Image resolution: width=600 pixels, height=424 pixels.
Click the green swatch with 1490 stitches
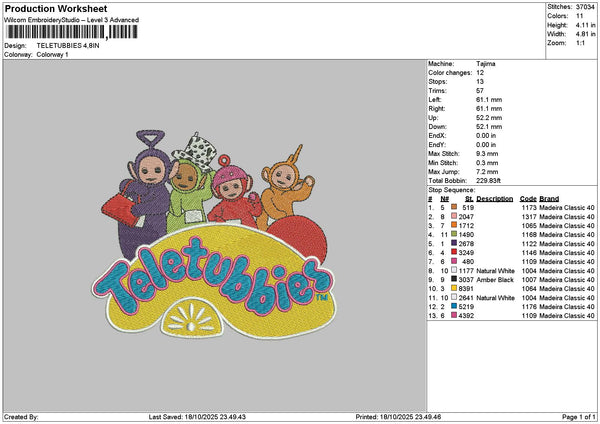coord(456,234)
